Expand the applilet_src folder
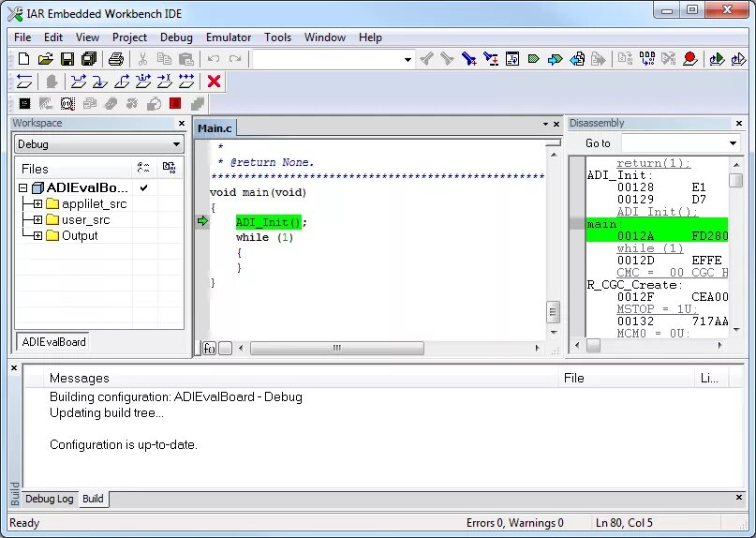The image size is (756, 538). point(37,203)
